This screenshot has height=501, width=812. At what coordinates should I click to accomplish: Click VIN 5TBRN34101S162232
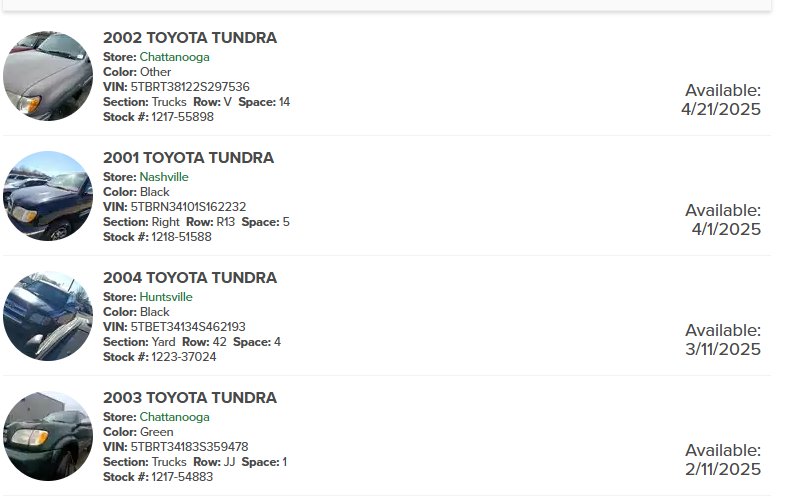(x=188, y=207)
